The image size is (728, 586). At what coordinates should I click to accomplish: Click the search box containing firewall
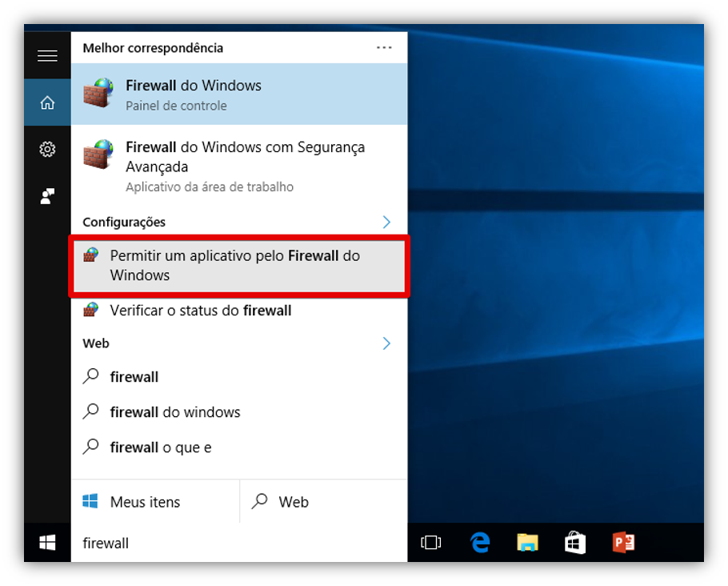pos(239,543)
